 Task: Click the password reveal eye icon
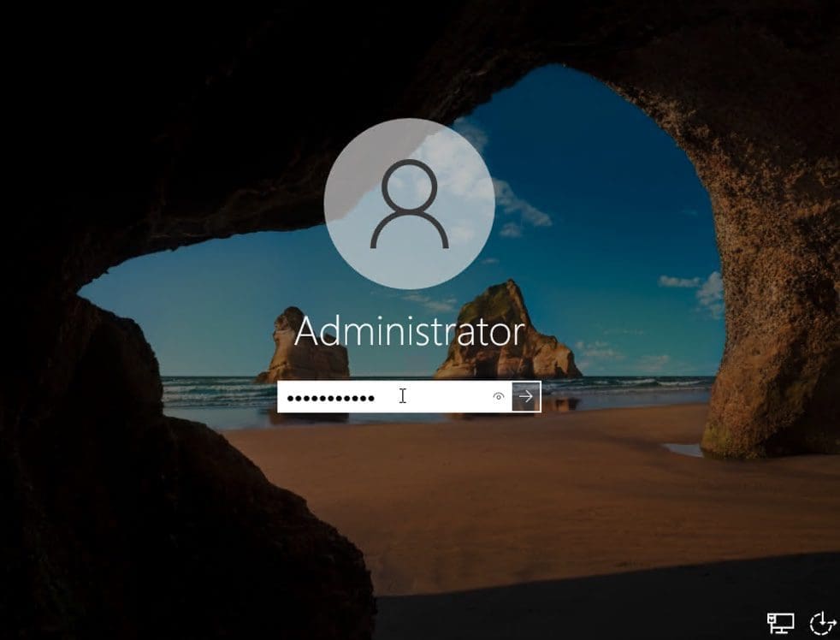click(x=499, y=396)
